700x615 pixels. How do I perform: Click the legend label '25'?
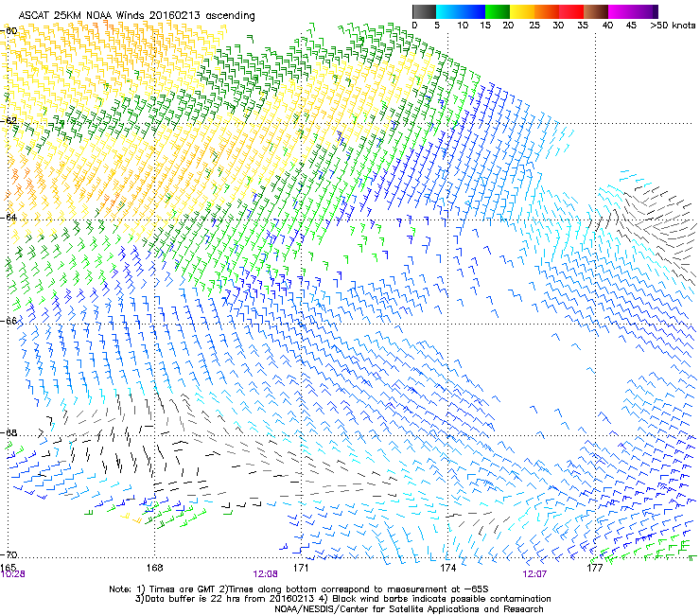coord(534,26)
